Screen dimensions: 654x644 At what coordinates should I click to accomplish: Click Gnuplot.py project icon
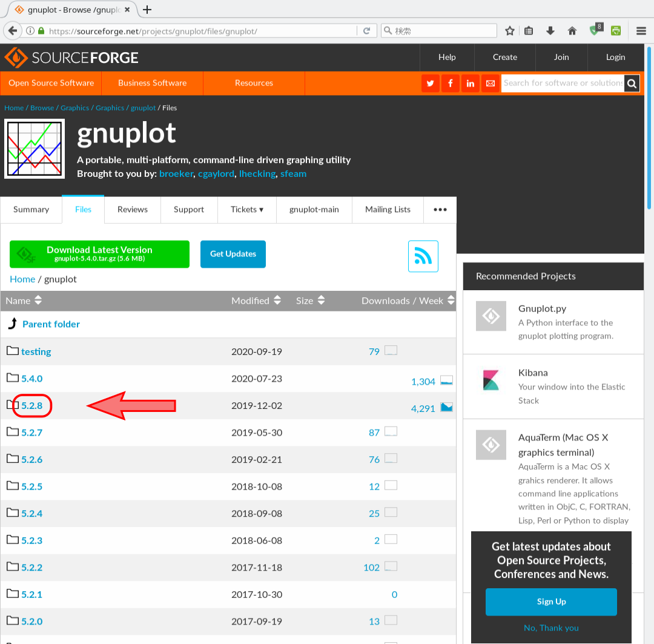coord(491,316)
